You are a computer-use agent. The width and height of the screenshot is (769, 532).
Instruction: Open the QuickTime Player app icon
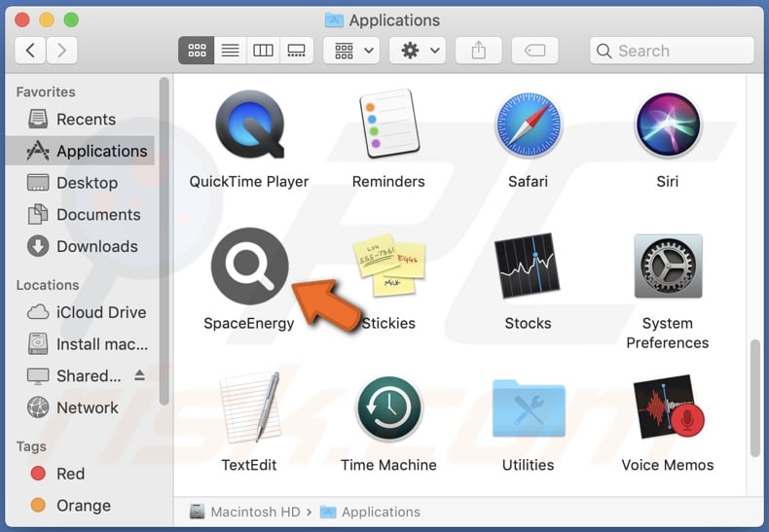(x=249, y=124)
